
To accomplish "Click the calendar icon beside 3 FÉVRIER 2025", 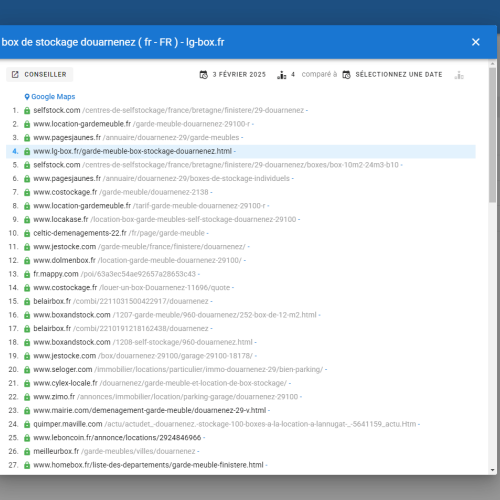I will click(x=204, y=75).
